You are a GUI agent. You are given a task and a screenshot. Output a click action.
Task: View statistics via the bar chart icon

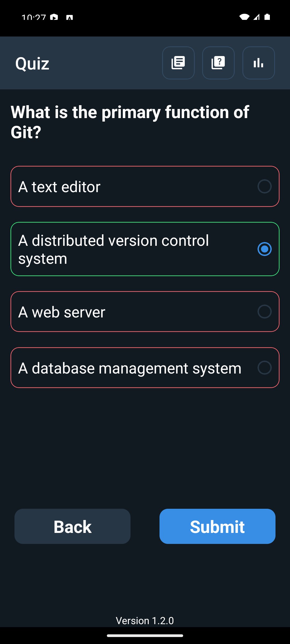pos(259,63)
